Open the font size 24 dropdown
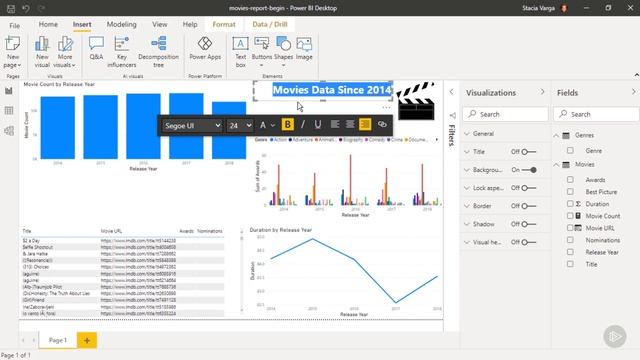 pos(240,125)
